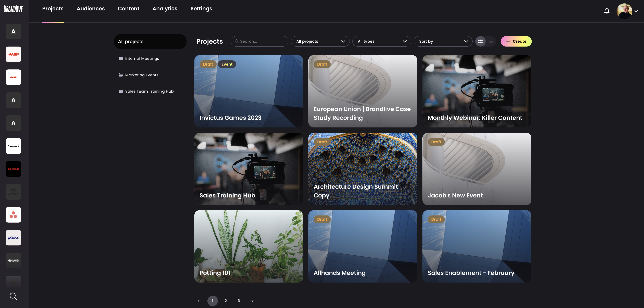Open sidebar search magnifier icon
644x308 pixels.
click(x=13, y=296)
